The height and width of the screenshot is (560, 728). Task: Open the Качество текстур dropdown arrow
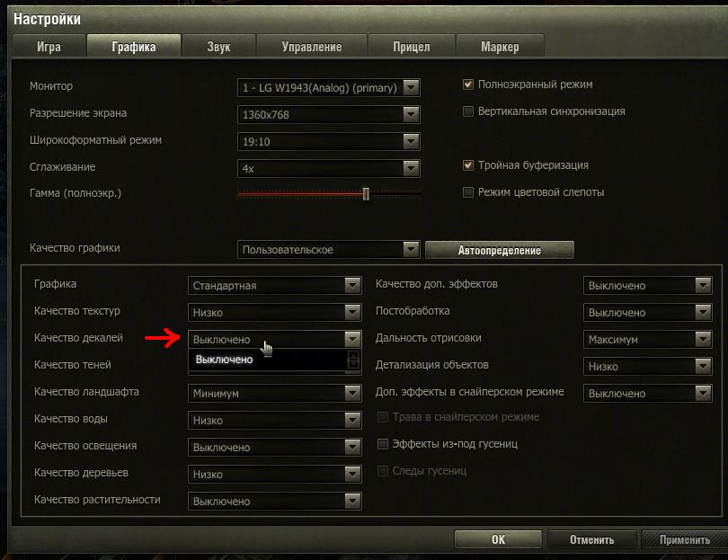point(353,312)
